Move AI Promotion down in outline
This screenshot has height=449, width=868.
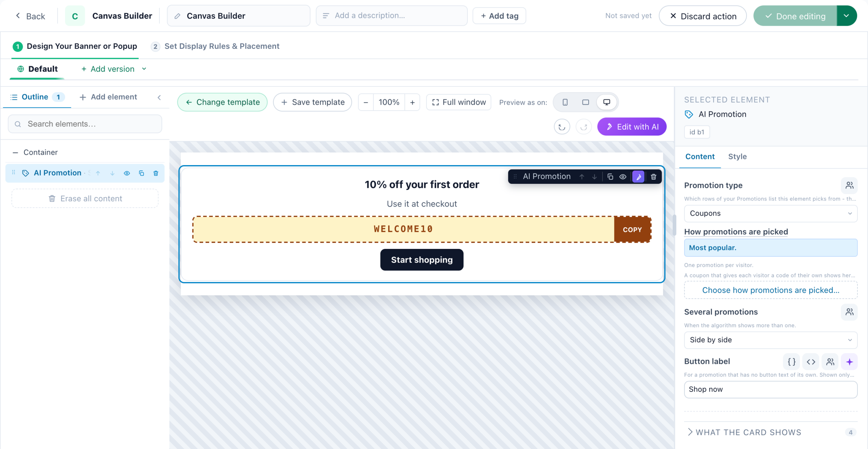pyautogui.click(x=112, y=173)
